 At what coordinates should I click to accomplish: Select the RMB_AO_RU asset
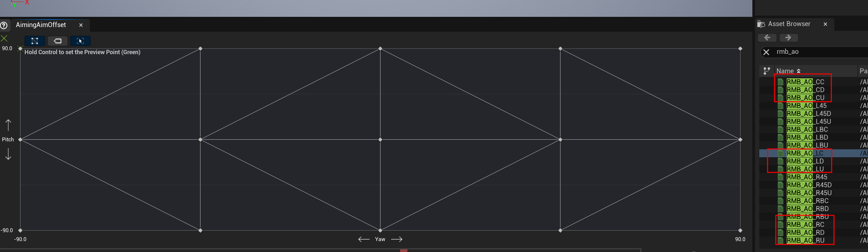(x=805, y=240)
